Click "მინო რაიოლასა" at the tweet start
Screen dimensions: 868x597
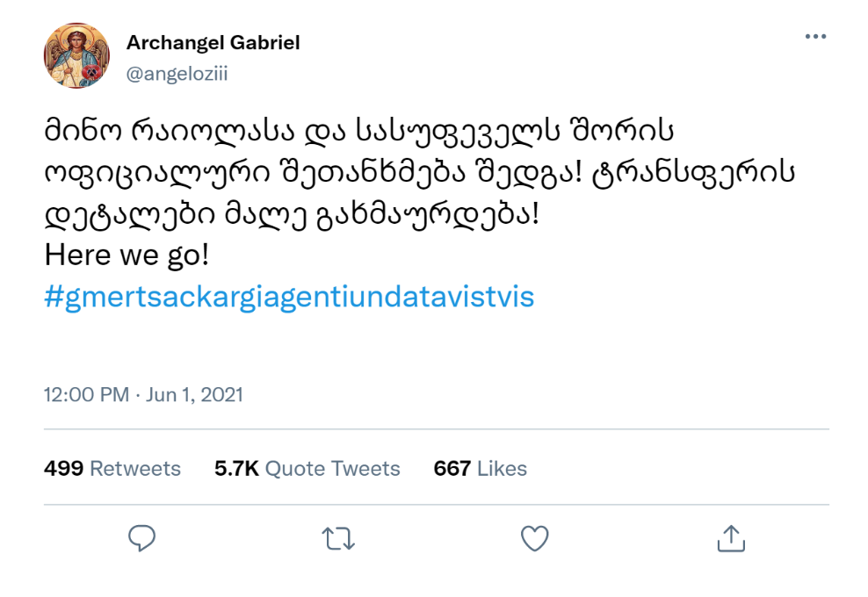[x=159, y=132]
